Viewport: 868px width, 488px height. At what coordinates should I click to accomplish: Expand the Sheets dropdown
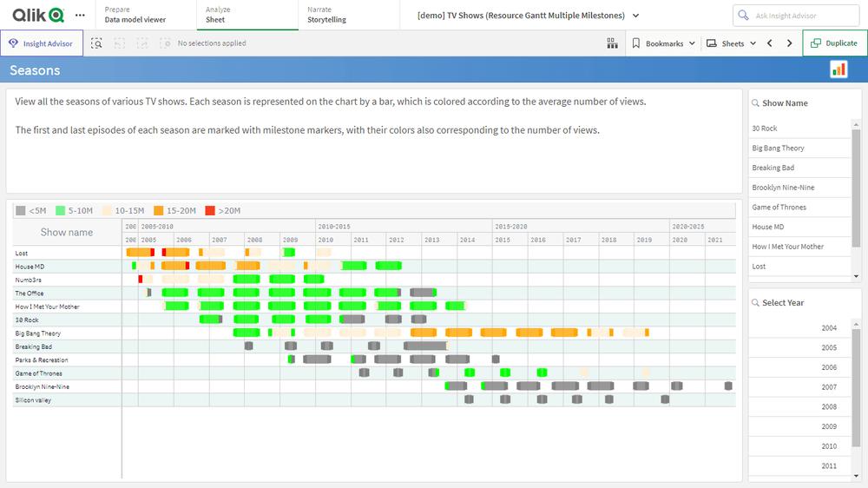tap(731, 43)
